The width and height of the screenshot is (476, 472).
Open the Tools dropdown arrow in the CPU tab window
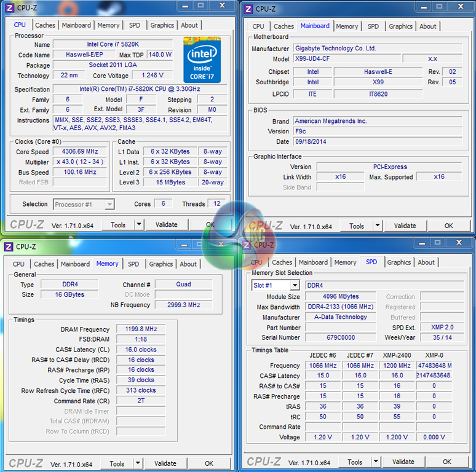(x=138, y=225)
